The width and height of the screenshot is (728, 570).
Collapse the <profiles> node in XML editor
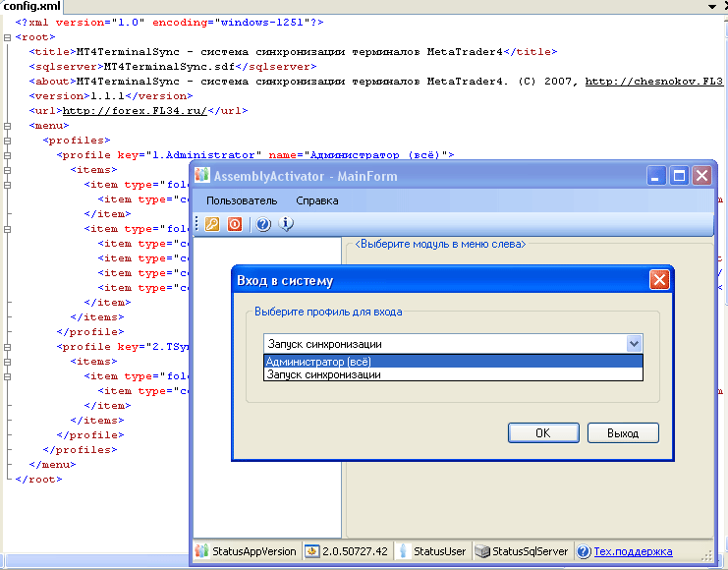click(x=7, y=141)
